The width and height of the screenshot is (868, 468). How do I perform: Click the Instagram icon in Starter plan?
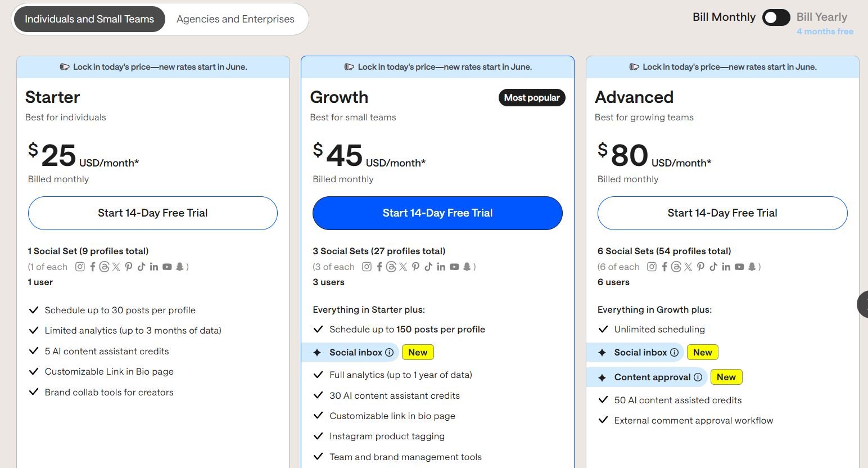(x=80, y=267)
